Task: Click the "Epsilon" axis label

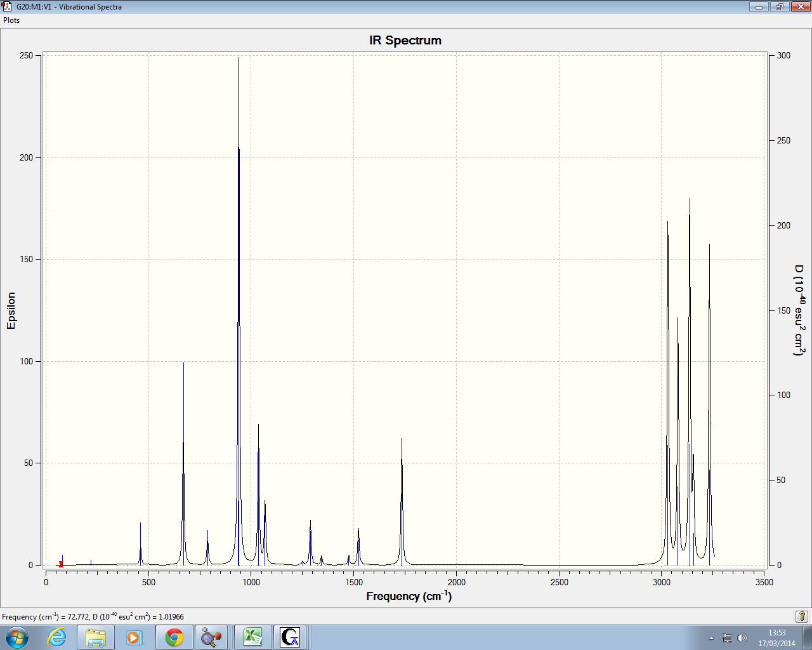Action: pyautogui.click(x=11, y=310)
